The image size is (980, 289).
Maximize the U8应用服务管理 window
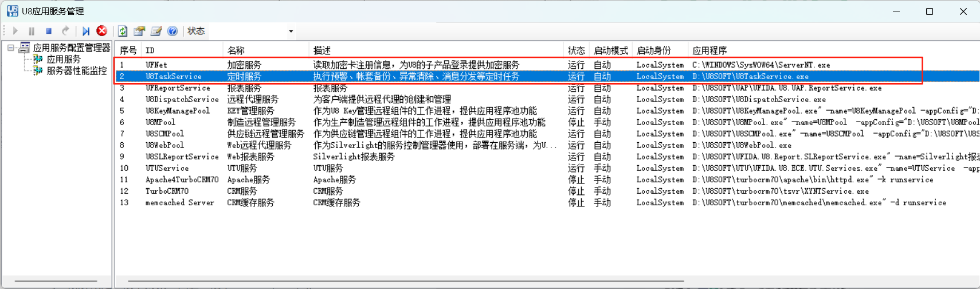coord(930,11)
